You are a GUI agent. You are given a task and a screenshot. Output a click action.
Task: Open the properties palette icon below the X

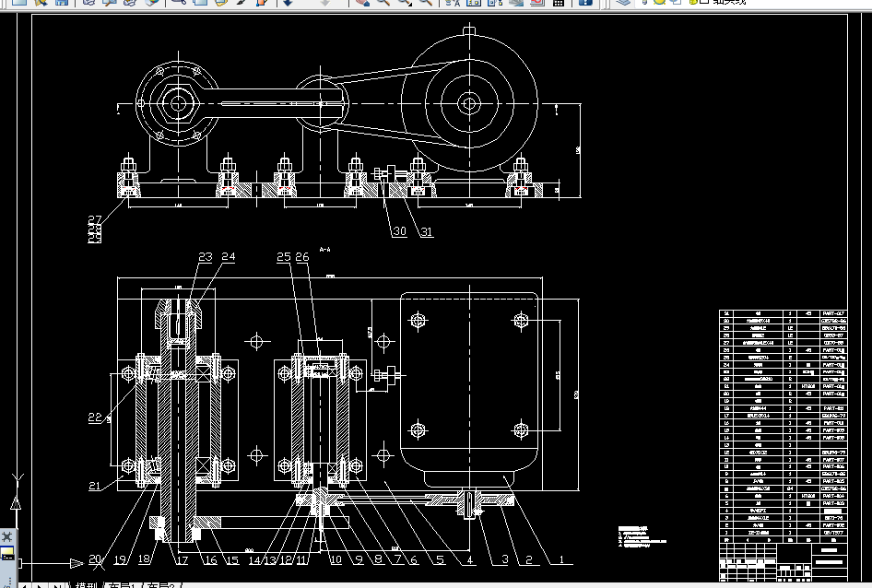(6, 554)
